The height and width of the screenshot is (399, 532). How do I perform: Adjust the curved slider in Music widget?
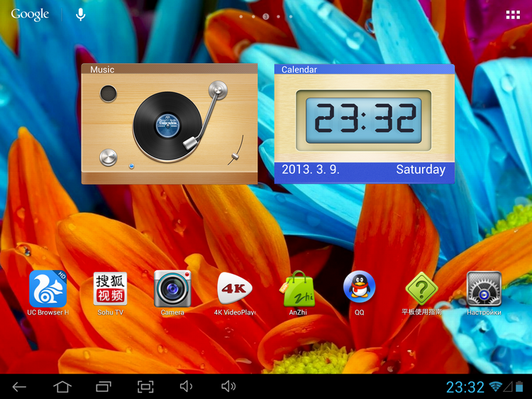pos(235,151)
